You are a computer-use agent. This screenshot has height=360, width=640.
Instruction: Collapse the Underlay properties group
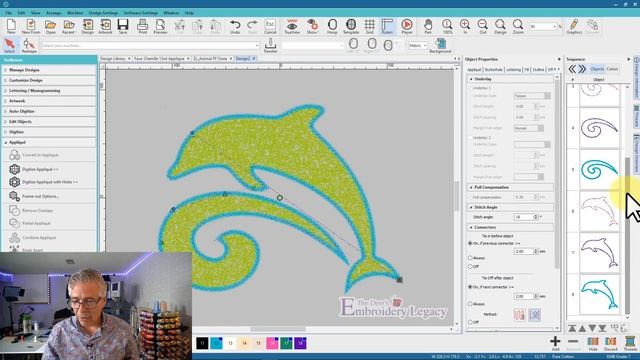510,79
